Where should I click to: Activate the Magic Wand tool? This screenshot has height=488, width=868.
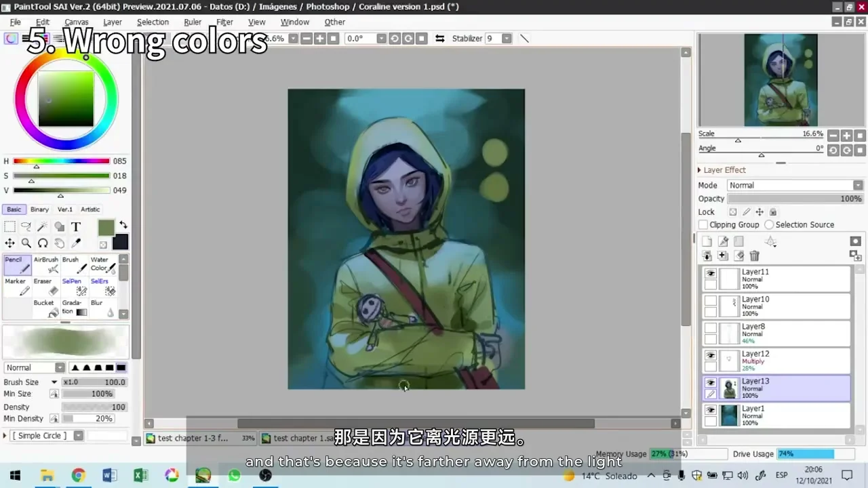[43, 227]
